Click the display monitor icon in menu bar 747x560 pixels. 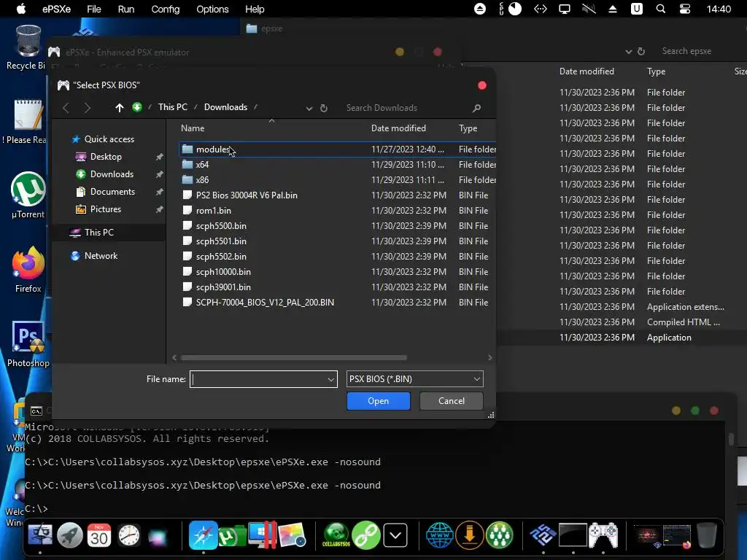(565, 9)
